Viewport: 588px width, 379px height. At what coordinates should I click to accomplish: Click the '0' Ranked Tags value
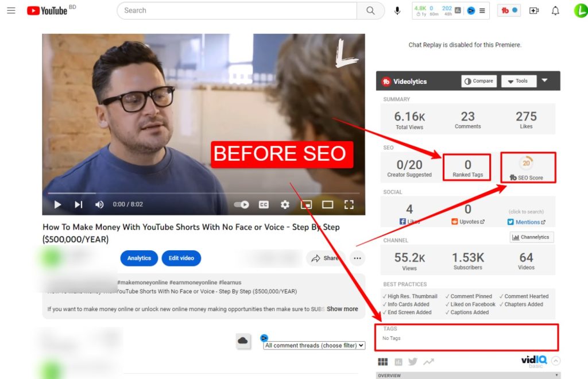point(467,165)
